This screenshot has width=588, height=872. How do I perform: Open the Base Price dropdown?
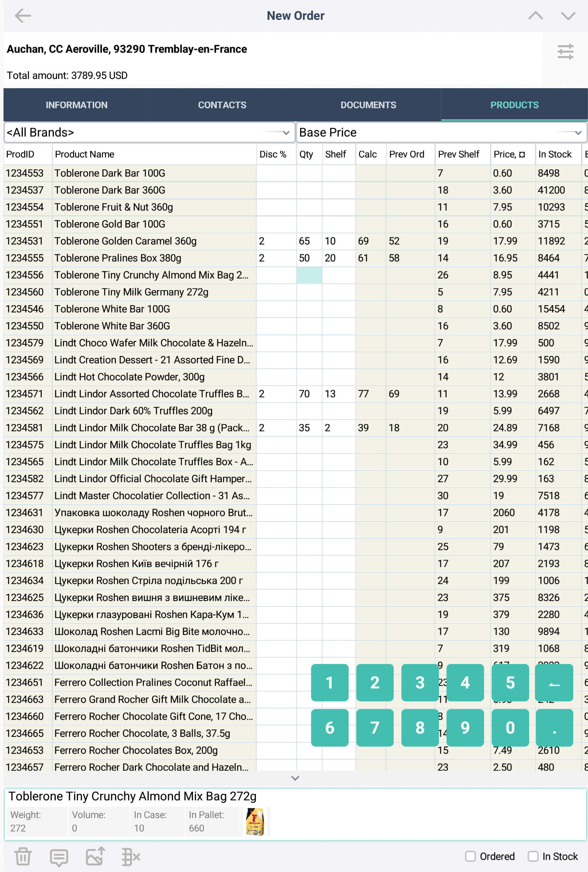pos(441,132)
